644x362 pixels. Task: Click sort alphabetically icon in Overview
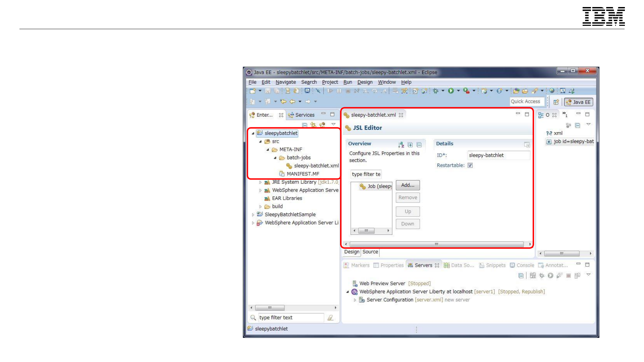401,145
